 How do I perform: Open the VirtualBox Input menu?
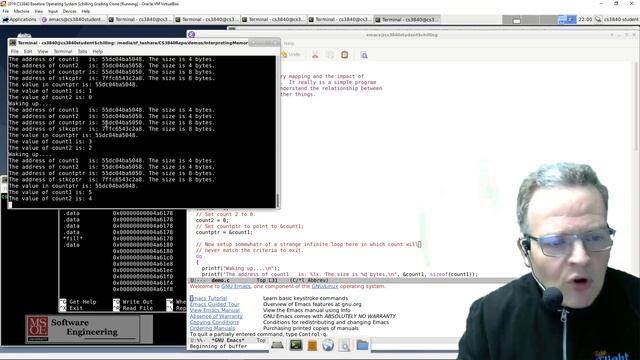[x=53, y=11]
